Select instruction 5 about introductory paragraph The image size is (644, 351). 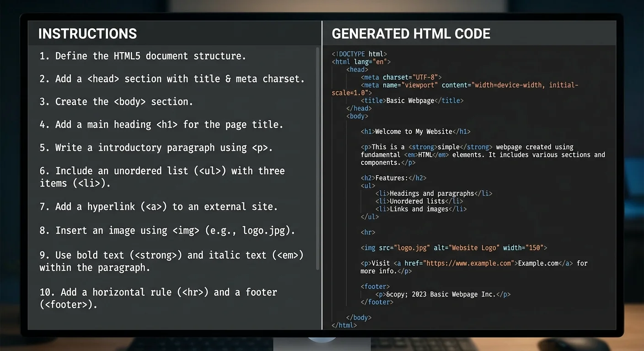pyautogui.click(x=156, y=148)
